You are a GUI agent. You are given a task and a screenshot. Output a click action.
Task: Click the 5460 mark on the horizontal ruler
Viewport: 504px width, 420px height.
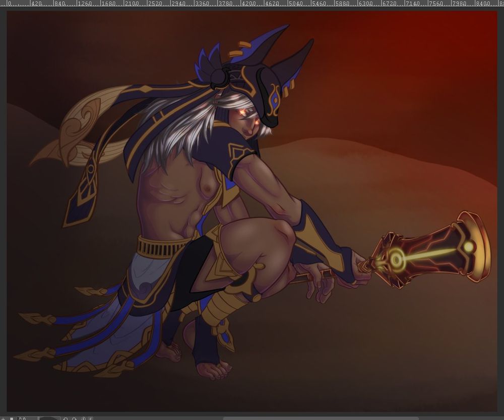point(318,4)
